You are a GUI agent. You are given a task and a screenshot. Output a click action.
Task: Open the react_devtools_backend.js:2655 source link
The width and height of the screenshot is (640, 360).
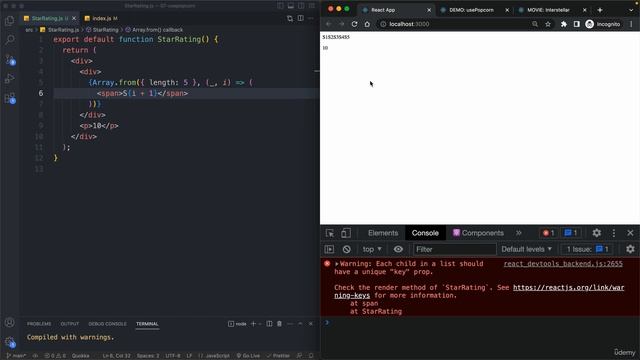[563, 264]
